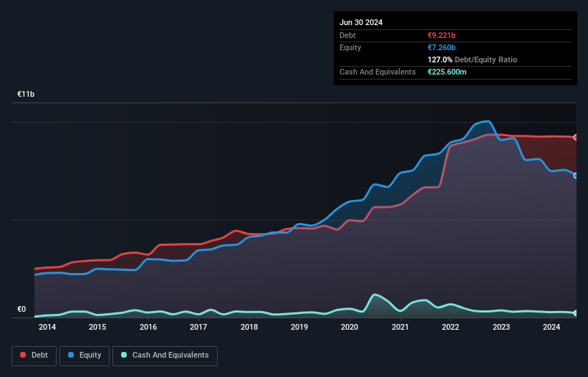Image resolution: width=588 pixels, height=377 pixels.
Task: Click the 2024 x-axis label
Action: pos(551,327)
